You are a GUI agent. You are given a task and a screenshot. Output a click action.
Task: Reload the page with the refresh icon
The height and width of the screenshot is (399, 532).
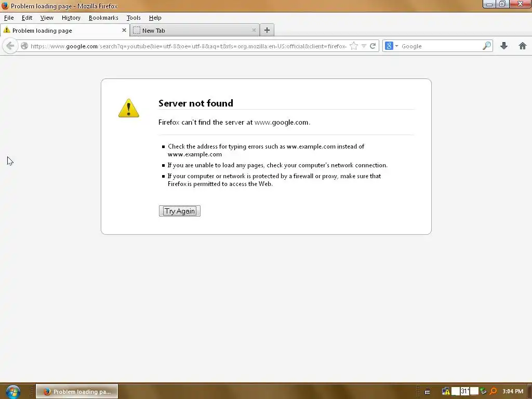tap(373, 46)
